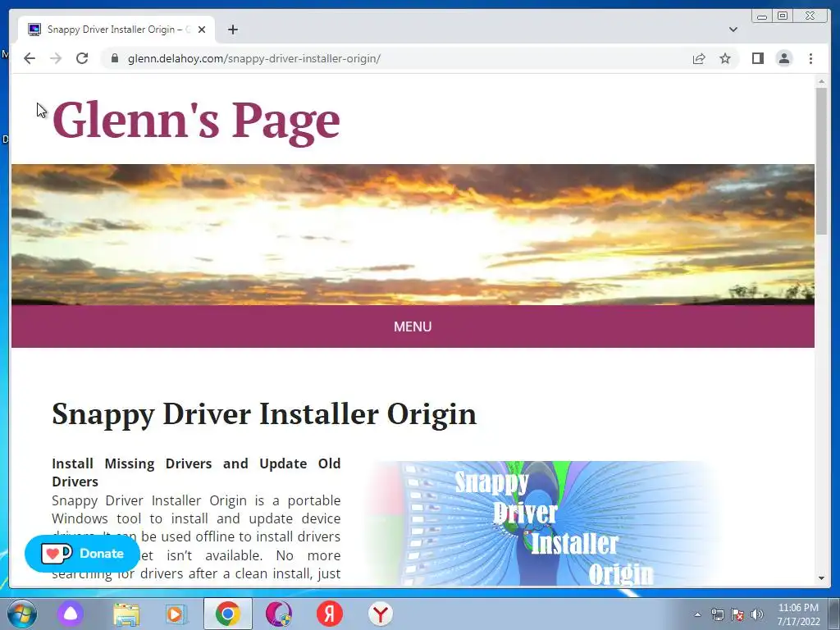Open network status tray icon
Screen dimensions: 840x630
(x=717, y=614)
